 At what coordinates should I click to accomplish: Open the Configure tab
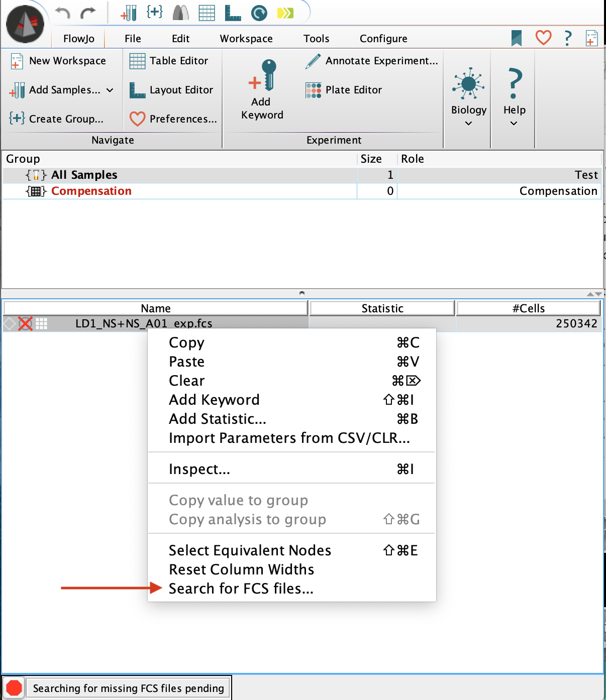point(383,39)
